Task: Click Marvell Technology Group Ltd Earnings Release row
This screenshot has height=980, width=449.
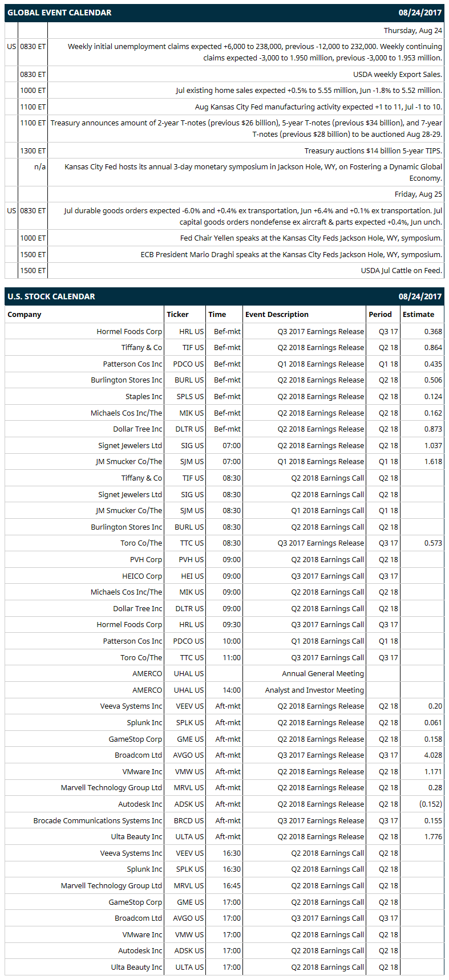Action: coord(224,788)
